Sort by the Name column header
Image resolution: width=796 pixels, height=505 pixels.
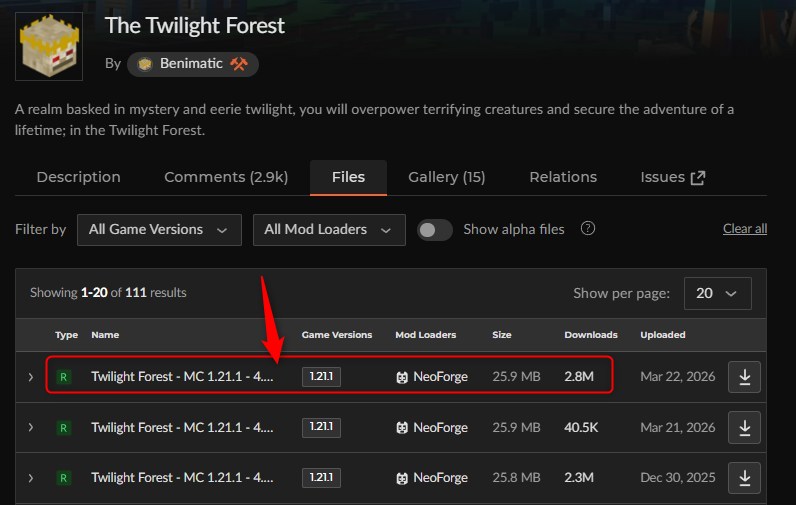(x=105, y=335)
